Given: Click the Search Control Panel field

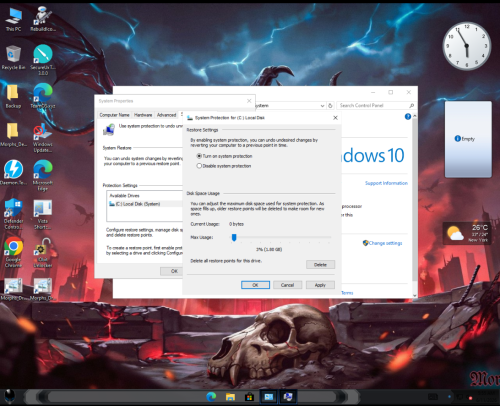Looking at the screenshot, I should [373, 106].
